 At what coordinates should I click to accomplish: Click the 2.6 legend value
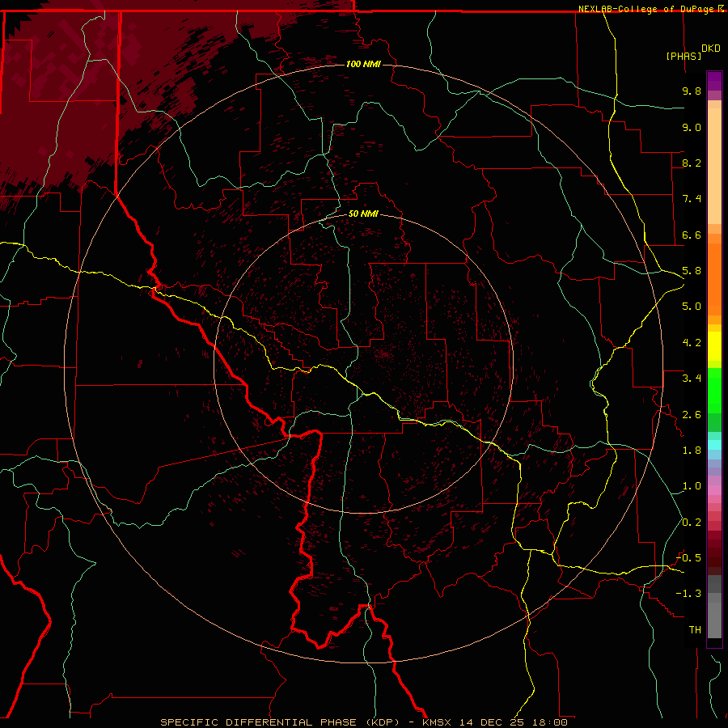point(692,415)
